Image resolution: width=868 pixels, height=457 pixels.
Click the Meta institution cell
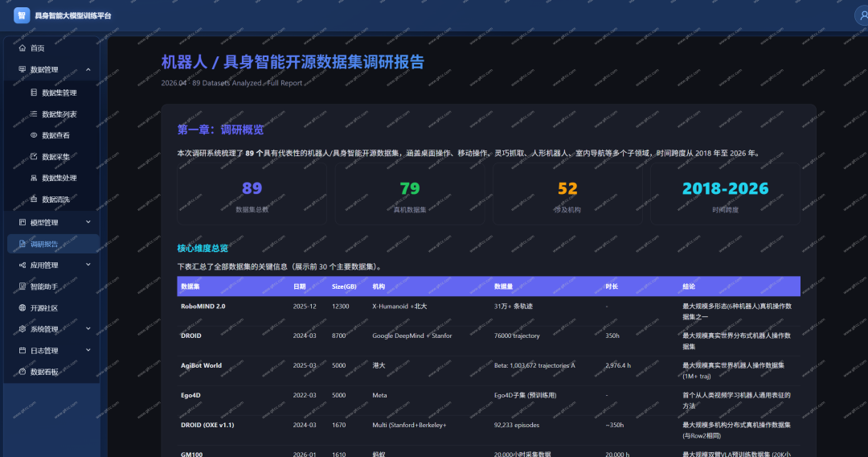coord(379,396)
